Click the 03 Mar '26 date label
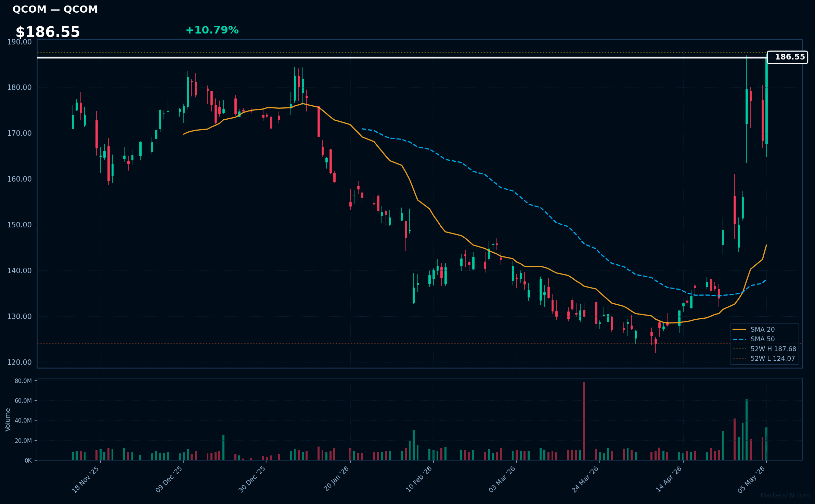The image size is (815, 504). pyautogui.click(x=502, y=479)
